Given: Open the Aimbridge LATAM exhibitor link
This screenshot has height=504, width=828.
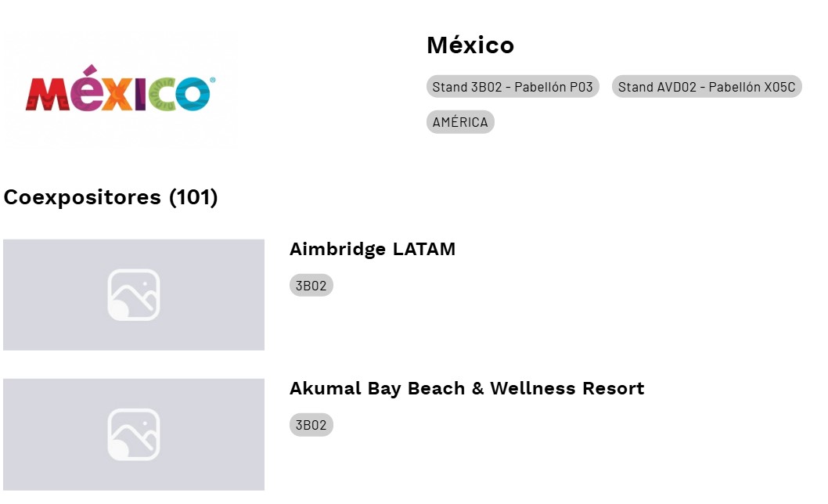Looking at the screenshot, I should [x=373, y=250].
